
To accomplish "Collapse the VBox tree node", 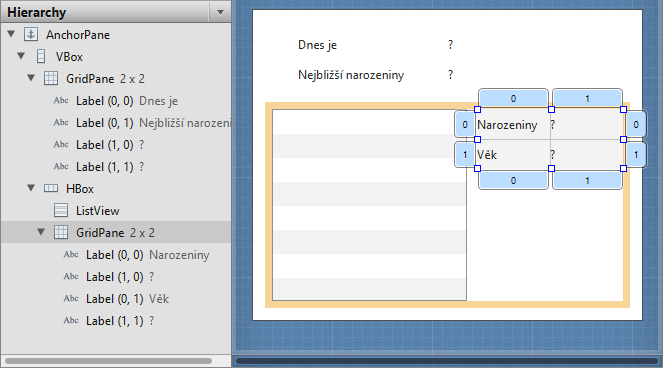I will pyautogui.click(x=21, y=56).
